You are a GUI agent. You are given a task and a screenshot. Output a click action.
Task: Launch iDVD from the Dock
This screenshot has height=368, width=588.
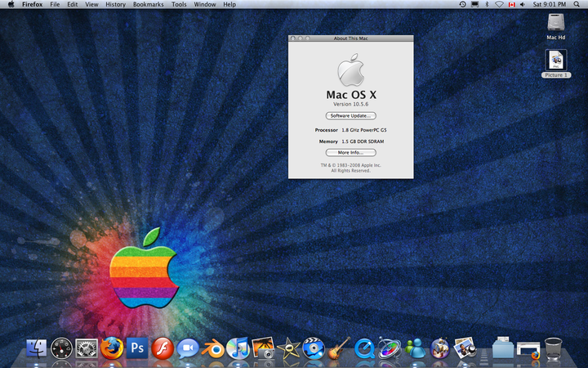click(x=314, y=348)
